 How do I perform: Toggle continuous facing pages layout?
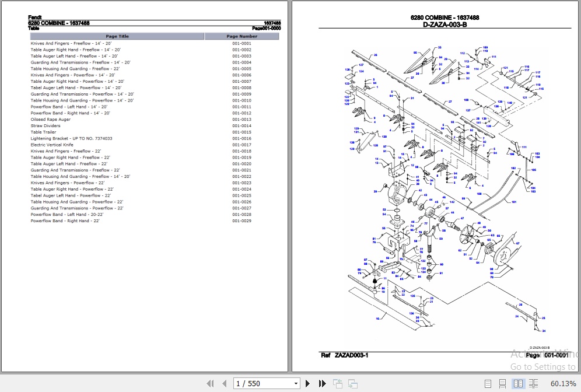click(534, 383)
